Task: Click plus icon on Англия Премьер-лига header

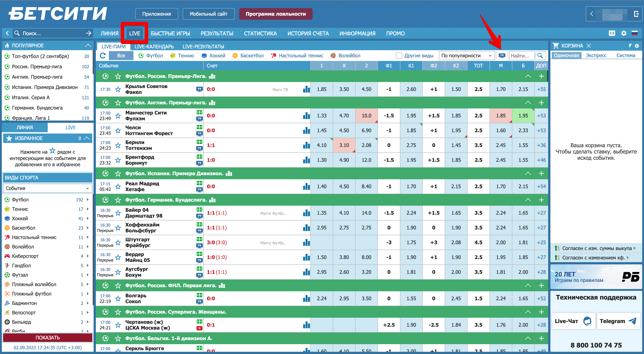Action: (541, 103)
